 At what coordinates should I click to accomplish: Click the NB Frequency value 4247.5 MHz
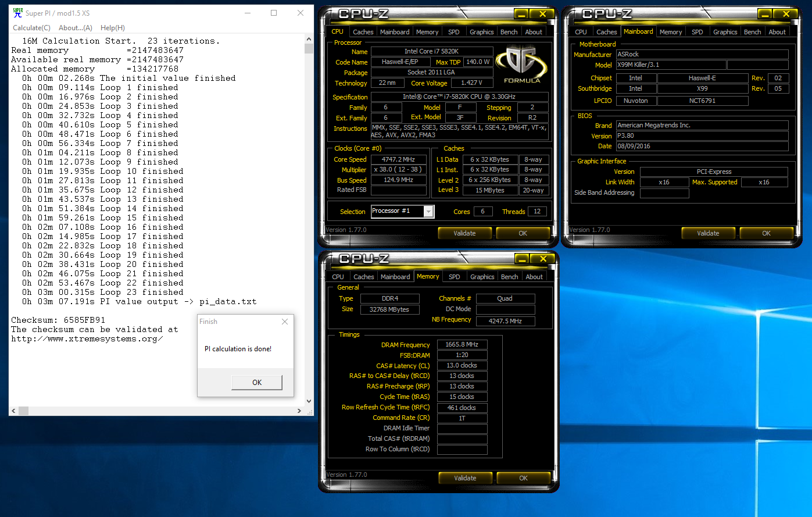click(505, 321)
